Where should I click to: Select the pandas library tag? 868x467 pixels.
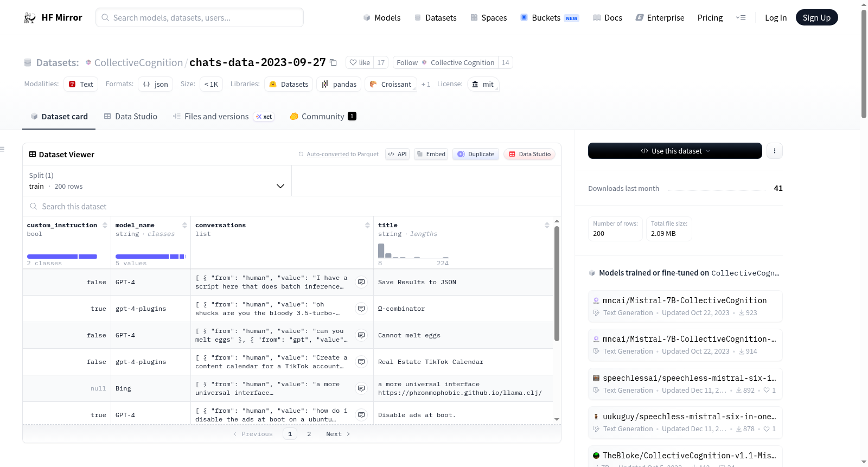tap(339, 85)
